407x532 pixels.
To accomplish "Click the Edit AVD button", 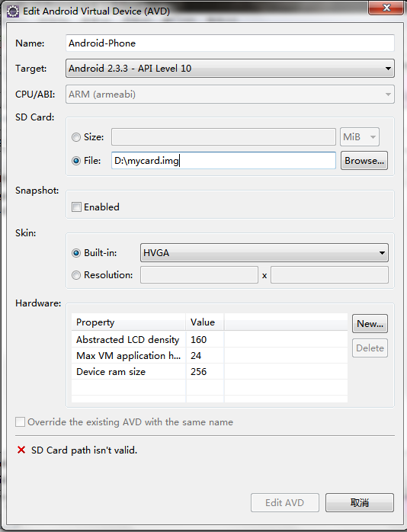I will click(x=285, y=502).
